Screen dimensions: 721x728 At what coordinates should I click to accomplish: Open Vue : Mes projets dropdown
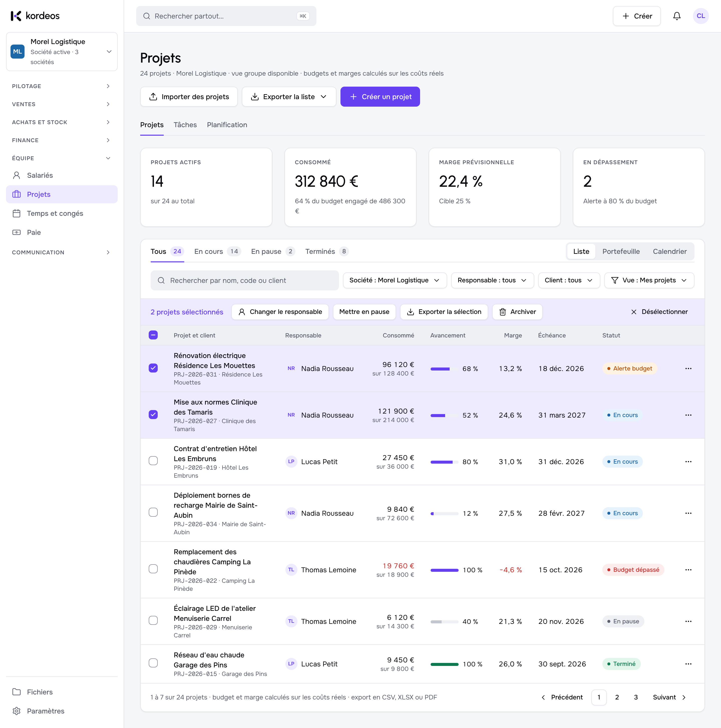tap(649, 280)
